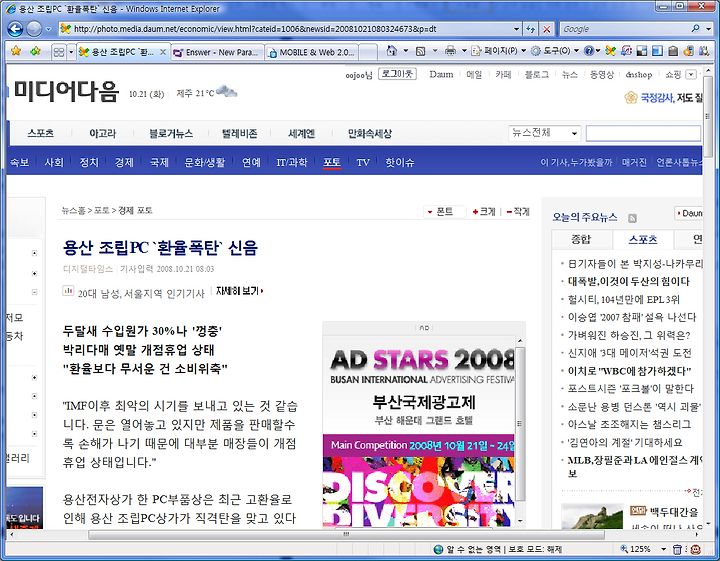Go back with the browser Back arrow

15,29
